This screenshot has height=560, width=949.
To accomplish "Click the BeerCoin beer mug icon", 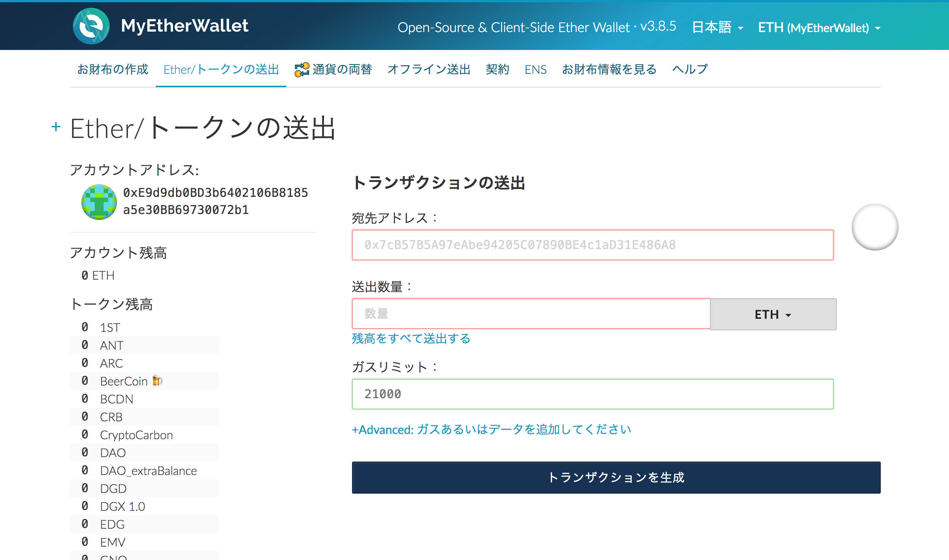I will click(x=157, y=381).
